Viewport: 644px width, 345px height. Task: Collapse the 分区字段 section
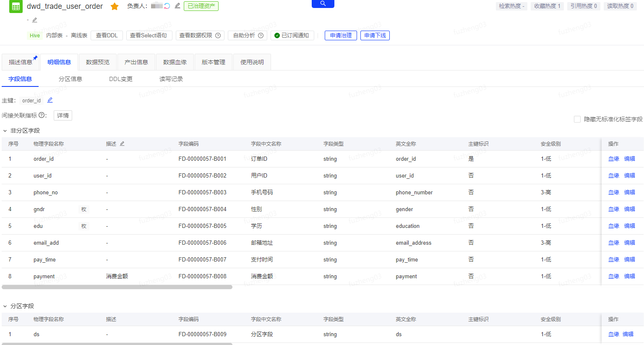5,306
